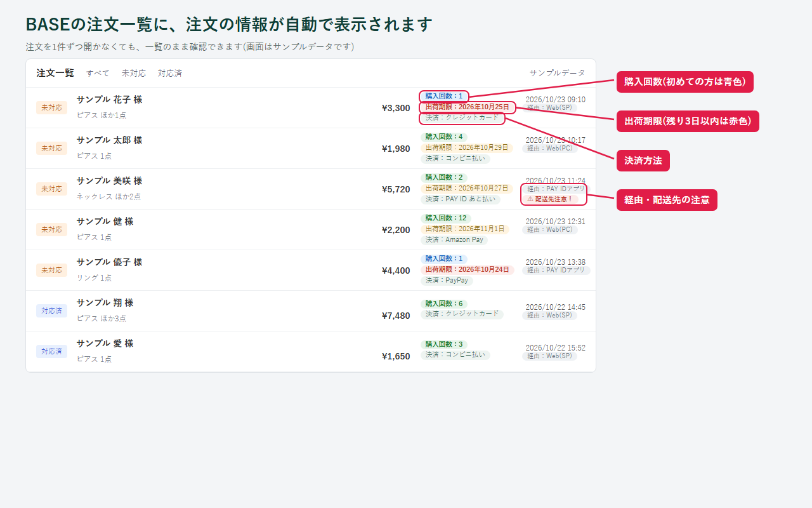Click the red 出荷期限：2026年10月24日 badge
Screen dimensions: 812x508
pos(468,270)
